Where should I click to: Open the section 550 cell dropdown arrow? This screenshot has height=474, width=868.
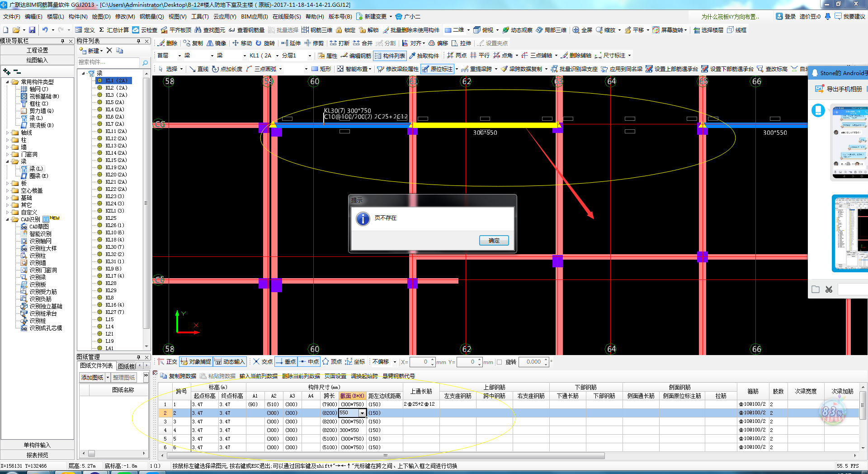[362, 413]
